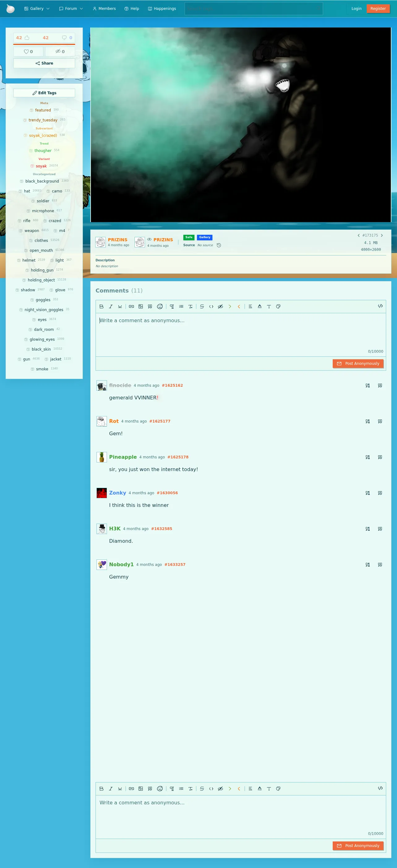
Task: Open font size tool in the upper editor
Action: coord(269,307)
